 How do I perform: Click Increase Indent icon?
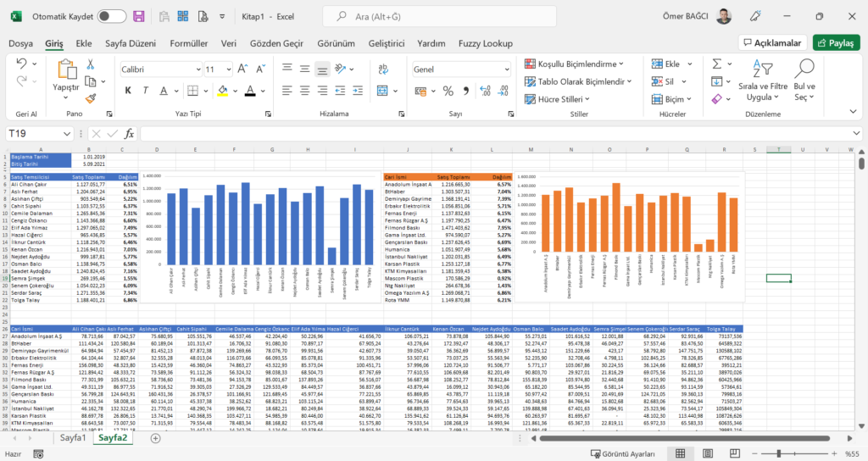(x=358, y=90)
